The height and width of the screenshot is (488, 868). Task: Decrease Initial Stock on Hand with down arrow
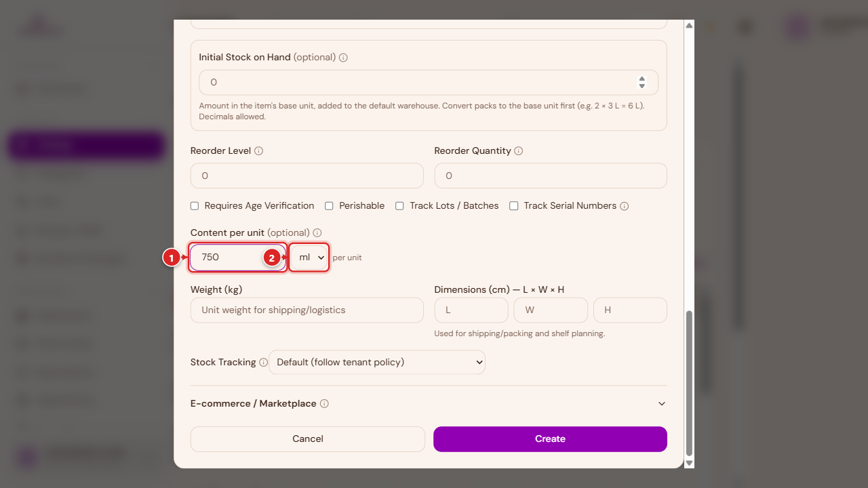click(642, 86)
